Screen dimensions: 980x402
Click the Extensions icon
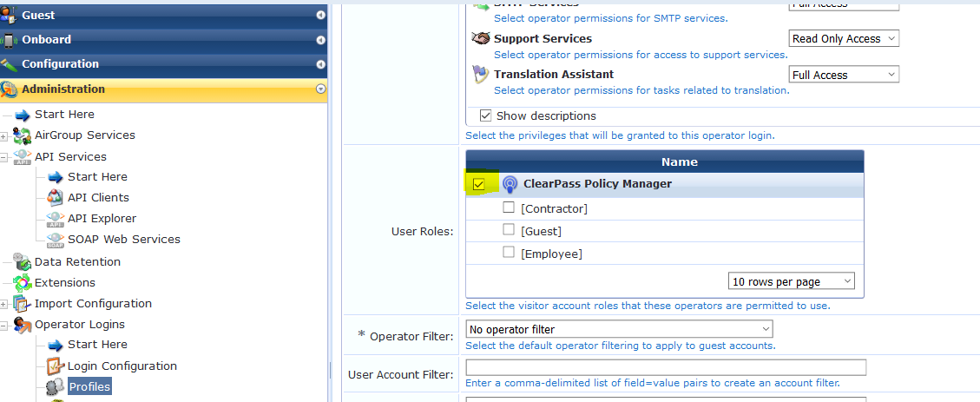tap(23, 282)
